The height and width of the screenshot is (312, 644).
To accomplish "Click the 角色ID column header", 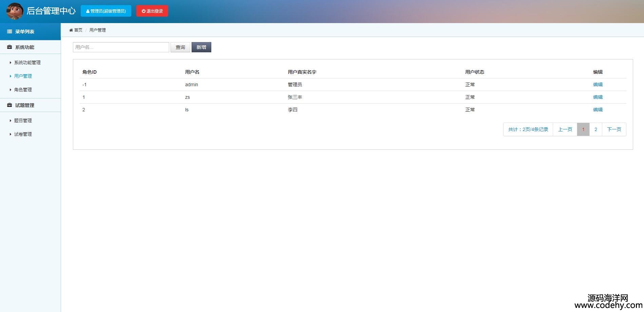I will [90, 72].
